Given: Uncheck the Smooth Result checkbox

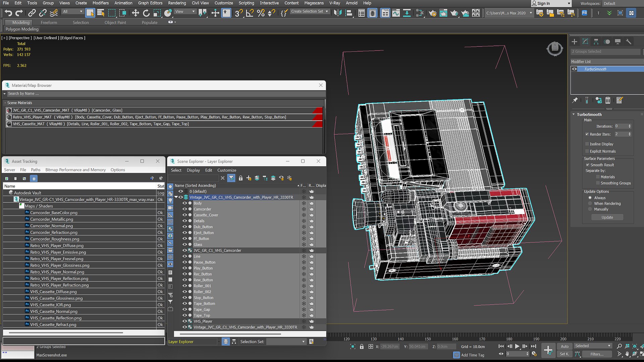Looking at the screenshot, I should 588,165.
